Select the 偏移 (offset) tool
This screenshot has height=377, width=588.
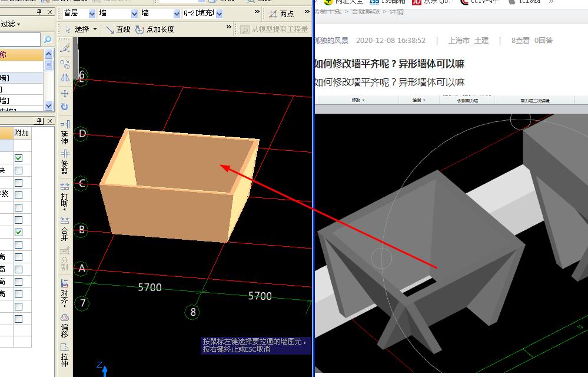point(65,325)
